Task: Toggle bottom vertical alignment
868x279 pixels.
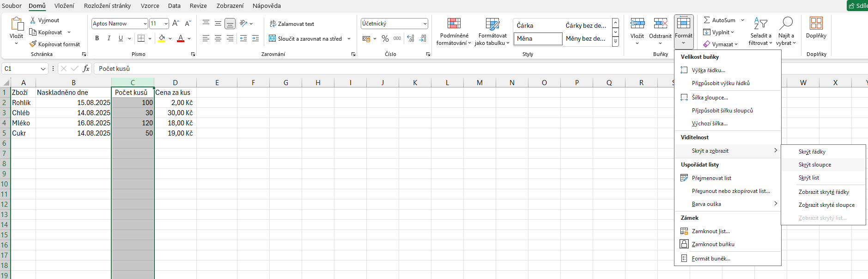Action: (230, 23)
